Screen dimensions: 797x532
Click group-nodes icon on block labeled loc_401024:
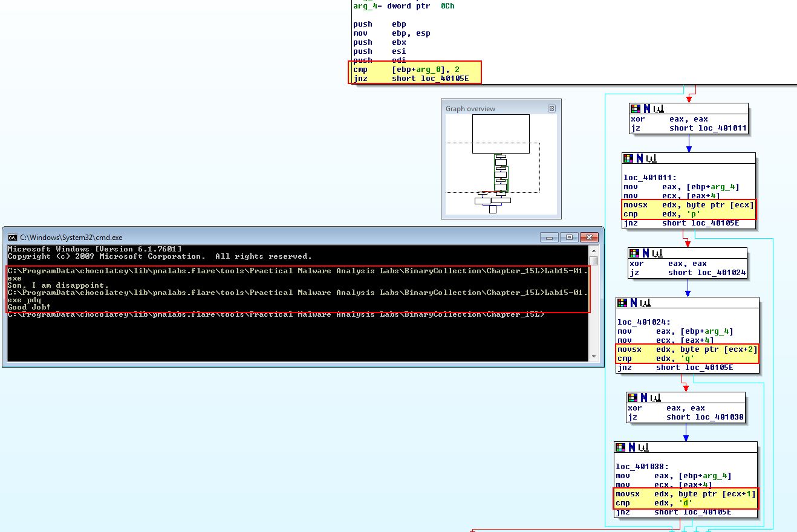[x=645, y=302]
